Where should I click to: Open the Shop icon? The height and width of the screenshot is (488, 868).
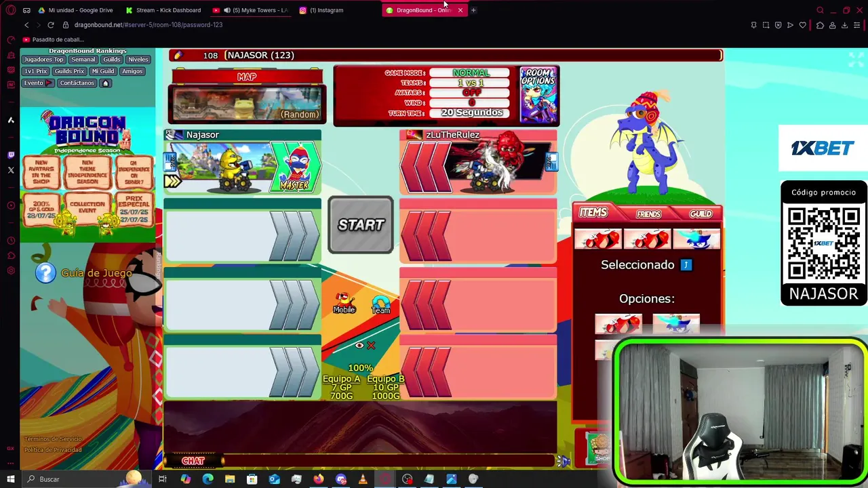coord(599,449)
